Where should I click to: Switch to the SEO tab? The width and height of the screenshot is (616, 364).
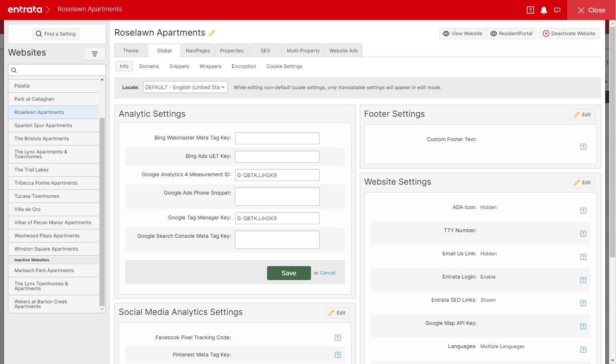[x=265, y=50]
